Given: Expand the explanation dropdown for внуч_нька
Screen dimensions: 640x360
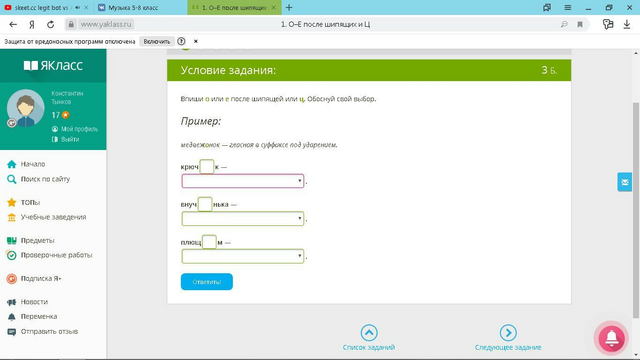Looking at the screenshot, I should [x=243, y=219].
